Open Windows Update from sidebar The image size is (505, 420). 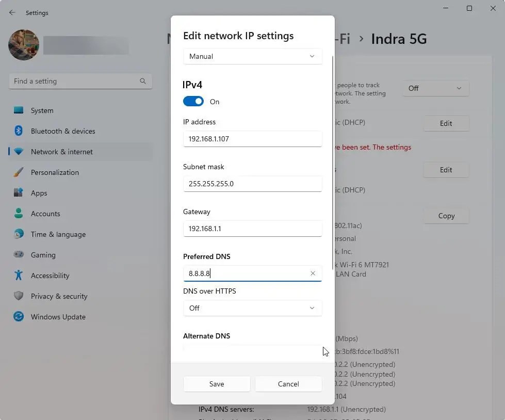[x=58, y=316]
